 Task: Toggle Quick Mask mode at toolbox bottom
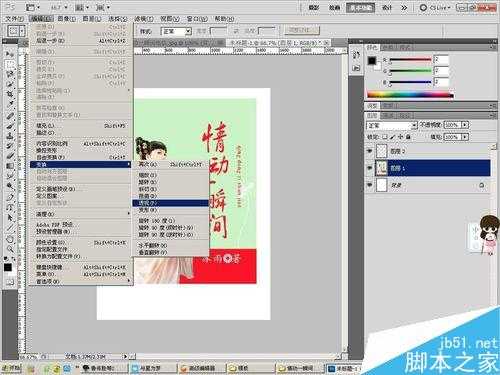[10, 282]
